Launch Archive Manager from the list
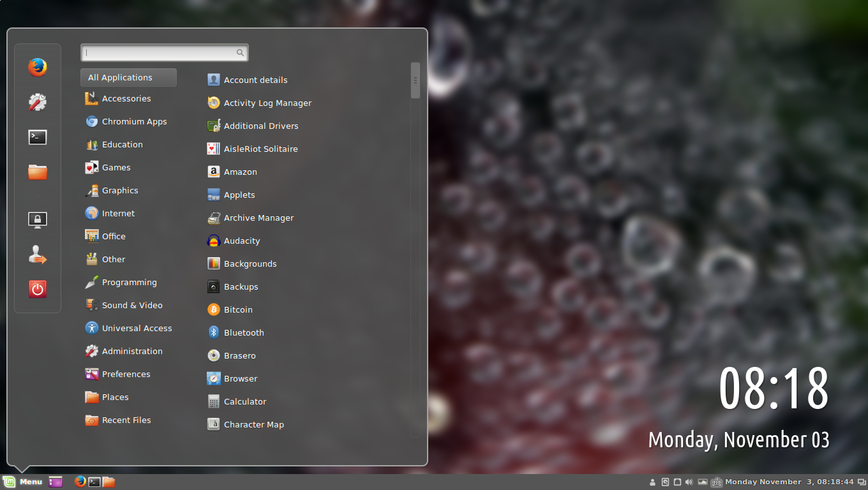Viewport: 868px width, 490px height. pyautogui.click(x=258, y=218)
